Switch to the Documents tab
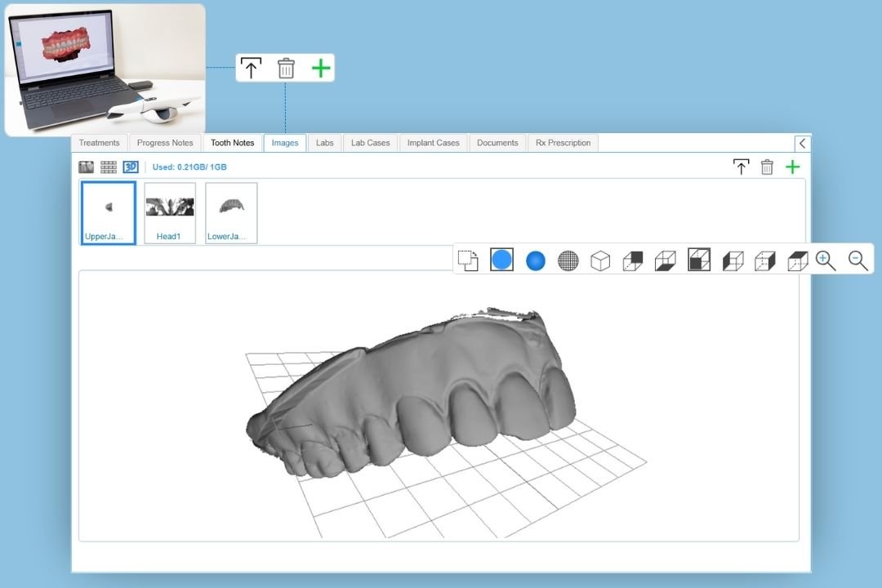The width and height of the screenshot is (882, 588). pos(497,142)
